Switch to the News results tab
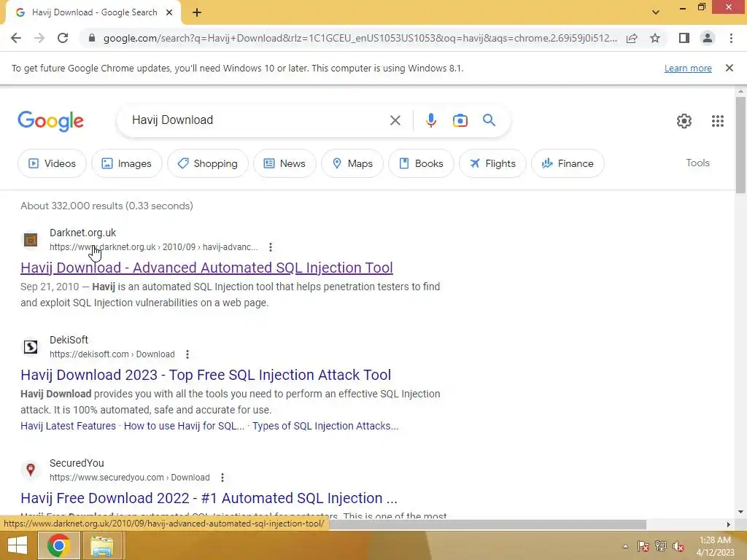The width and height of the screenshot is (747, 560). [x=285, y=163]
